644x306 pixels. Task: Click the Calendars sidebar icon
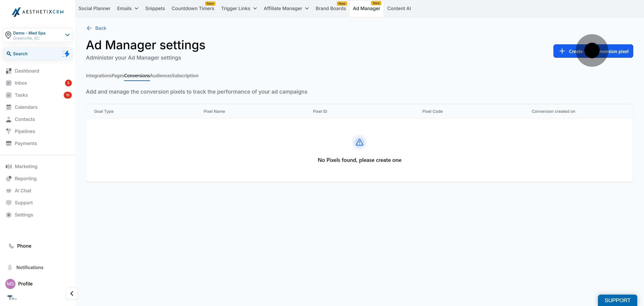9,107
